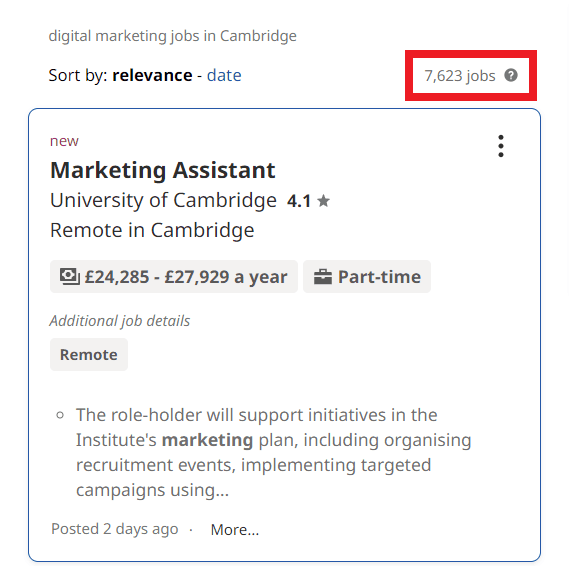
Task: Select relevance sorting option
Action: coord(152,75)
